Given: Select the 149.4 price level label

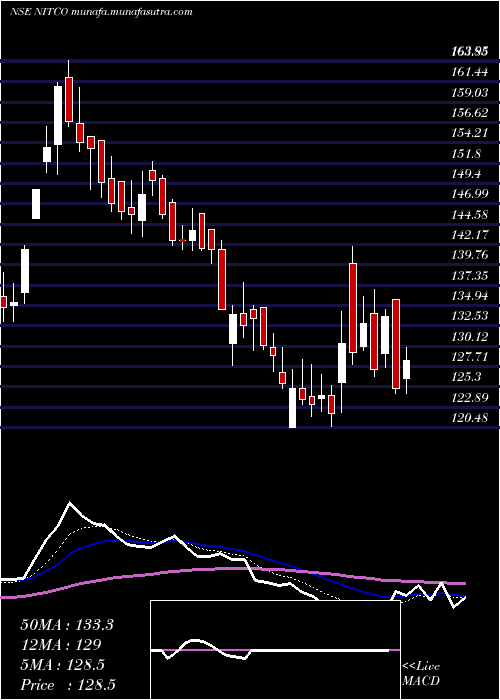Looking at the screenshot, I should 468,174.
